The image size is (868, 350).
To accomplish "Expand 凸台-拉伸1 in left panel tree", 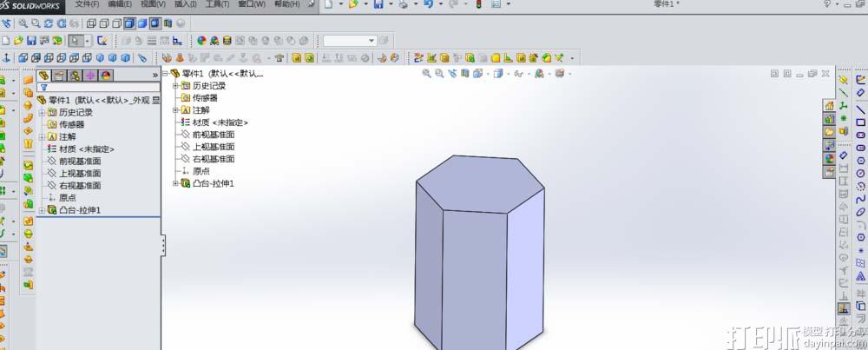I will click(x=42, y=210).
